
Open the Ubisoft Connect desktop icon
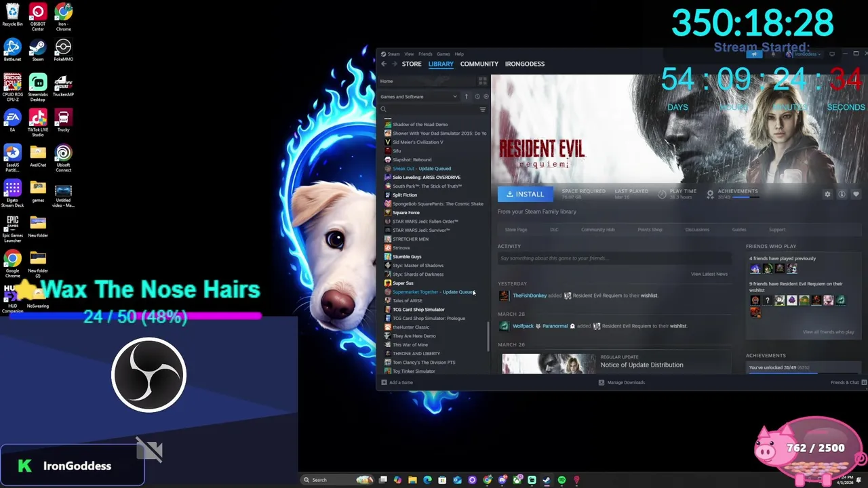(63, 159)
